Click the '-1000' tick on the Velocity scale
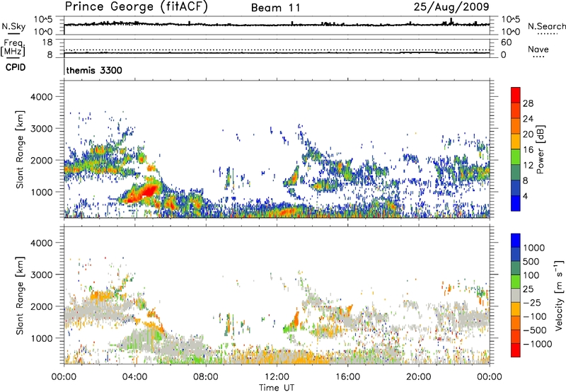 click(x=537, y=344)
